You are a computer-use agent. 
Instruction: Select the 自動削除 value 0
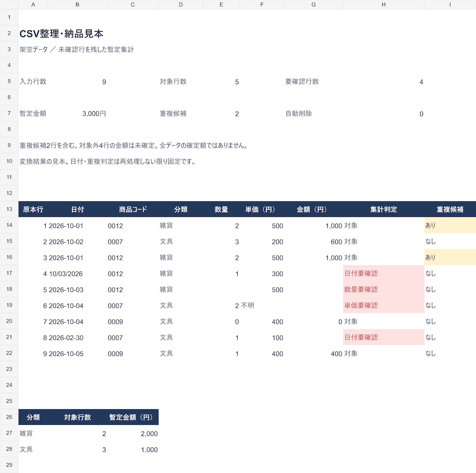[384, 114]
